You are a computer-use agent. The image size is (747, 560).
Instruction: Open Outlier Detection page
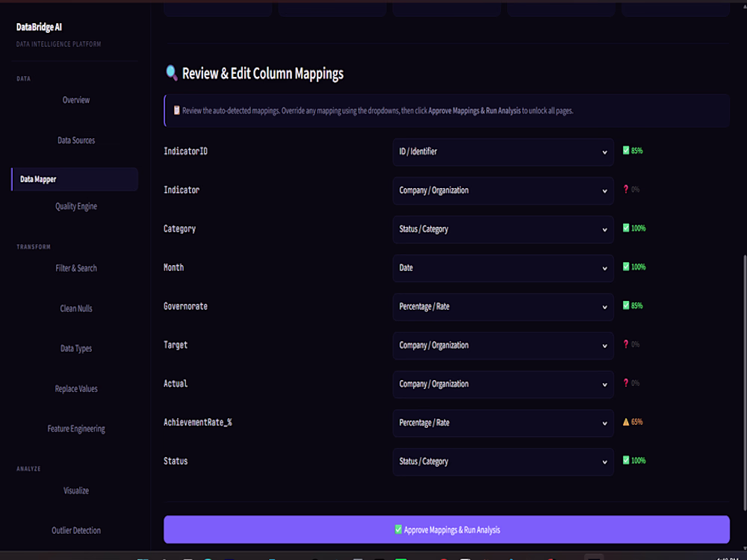coord(76,530)
